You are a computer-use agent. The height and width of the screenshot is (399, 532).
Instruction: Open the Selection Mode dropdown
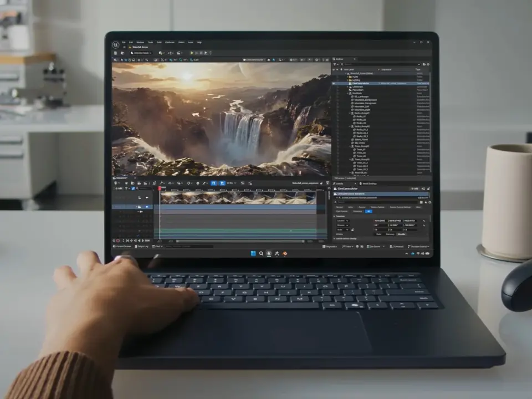141,53
